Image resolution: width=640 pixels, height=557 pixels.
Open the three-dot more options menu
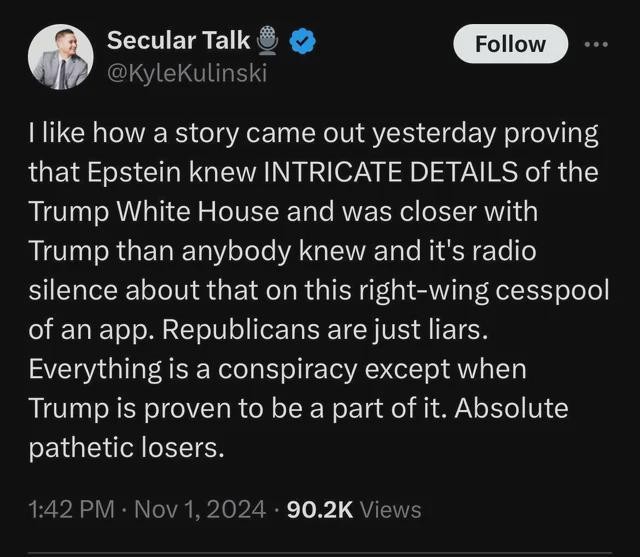point(596,45)
